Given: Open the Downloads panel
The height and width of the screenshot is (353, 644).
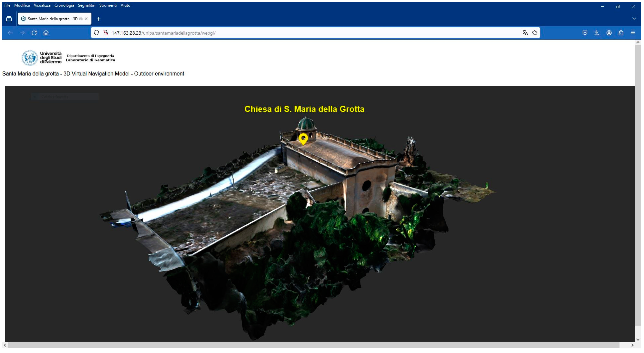Looking at the screenshot, I should (x=597, y=33).
